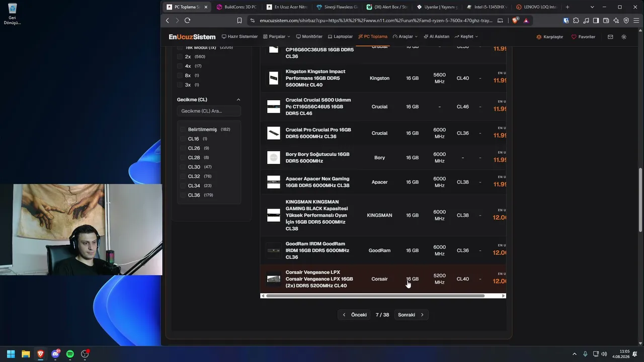Close the PC Toplama browser tab
Viewport: 644px width, 362px height.
coord(206,7)
